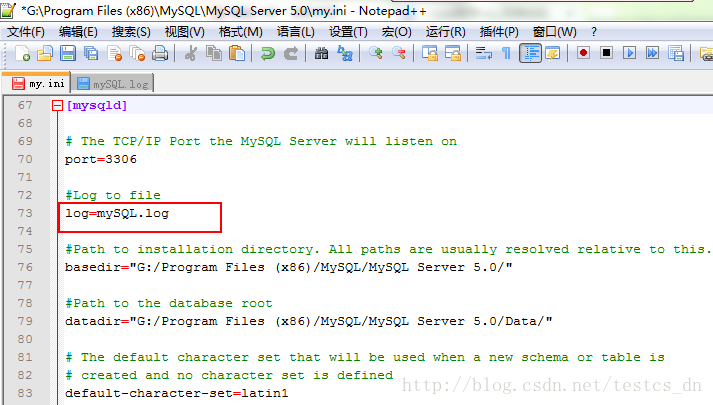The image size is (713, 405).
Task: Toggle word wrap toolbar icon
Action: click(x=483, y=53)
